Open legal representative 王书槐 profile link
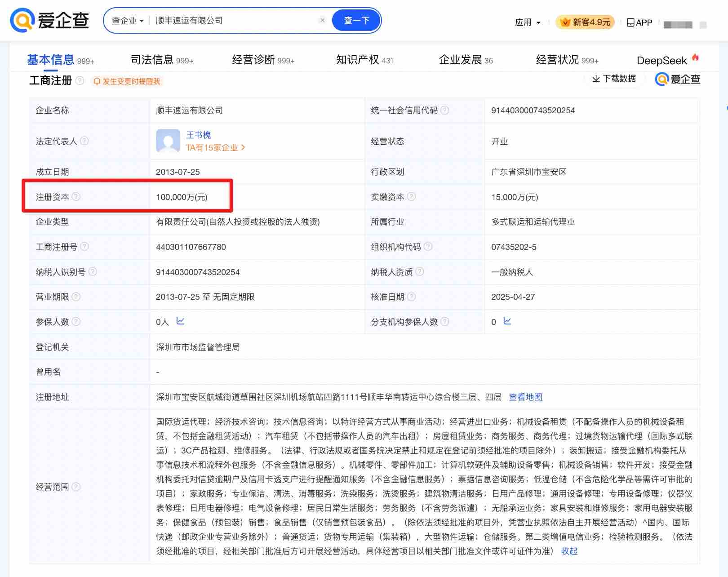728x577 pixels. [x=199, y=135]
